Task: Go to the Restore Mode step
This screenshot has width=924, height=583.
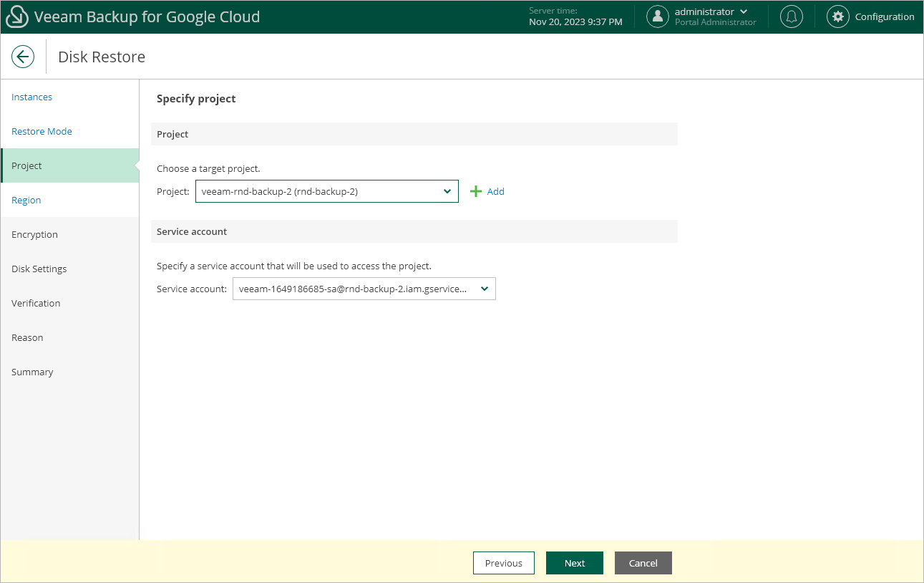Action: pyautogui.click(x=69, y=131)
